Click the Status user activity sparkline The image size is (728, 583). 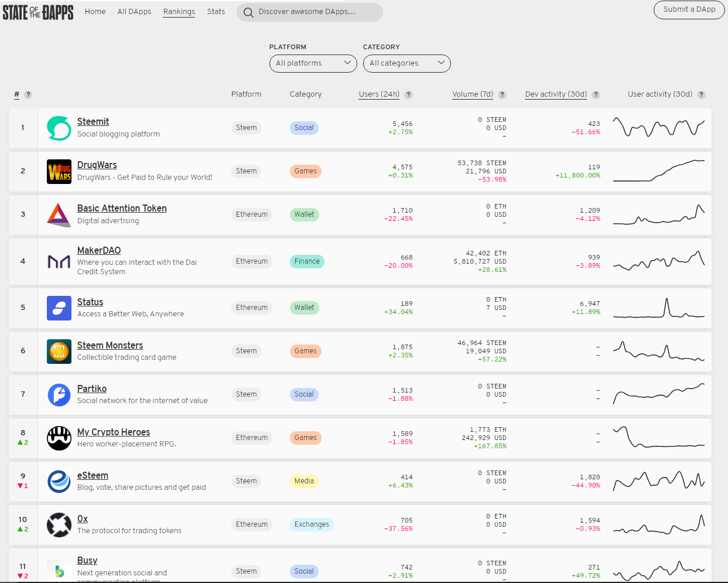tap(659, 307)
